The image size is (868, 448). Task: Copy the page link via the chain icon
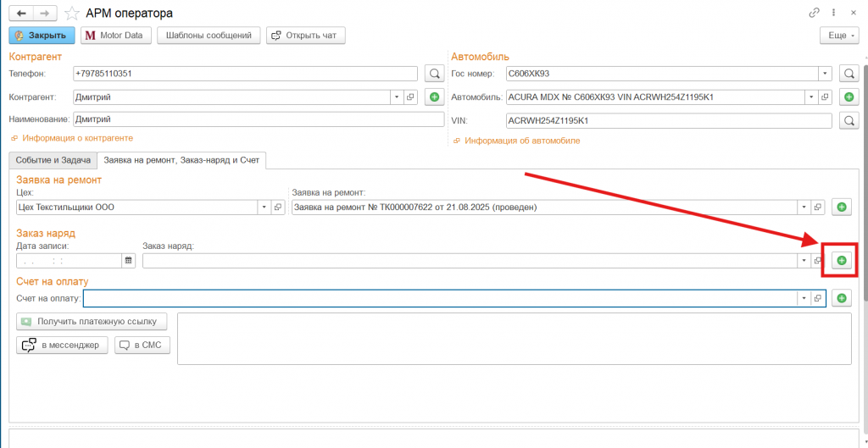[815, 13]
